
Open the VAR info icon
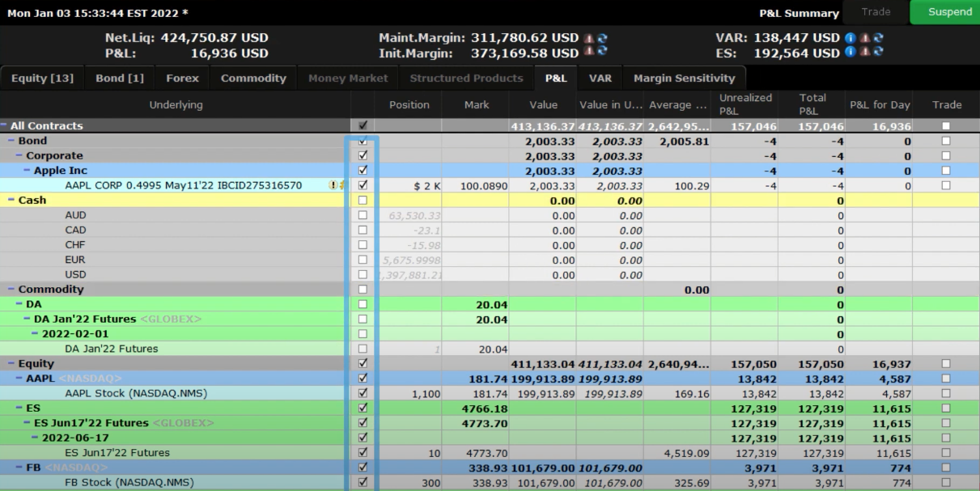pyautogui.click(x=850, y=38)
